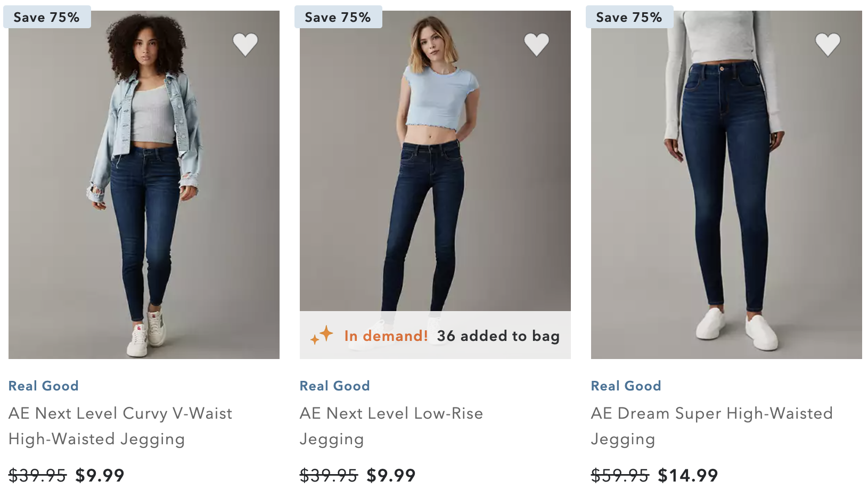Screen dimensions: 868x489
Task: Click the $14.99 price of Dream Jegging
Action: (x=687, y=475)
